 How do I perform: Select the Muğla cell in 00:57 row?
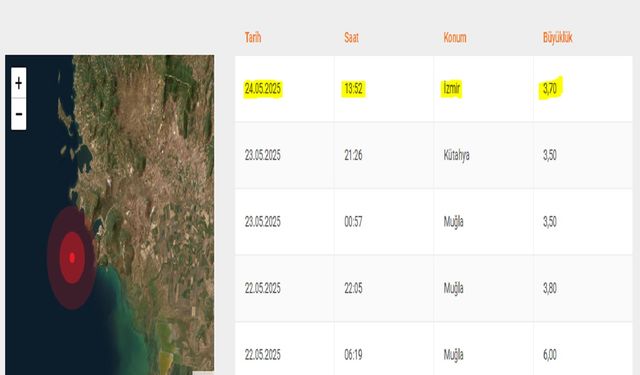(453, 222)
